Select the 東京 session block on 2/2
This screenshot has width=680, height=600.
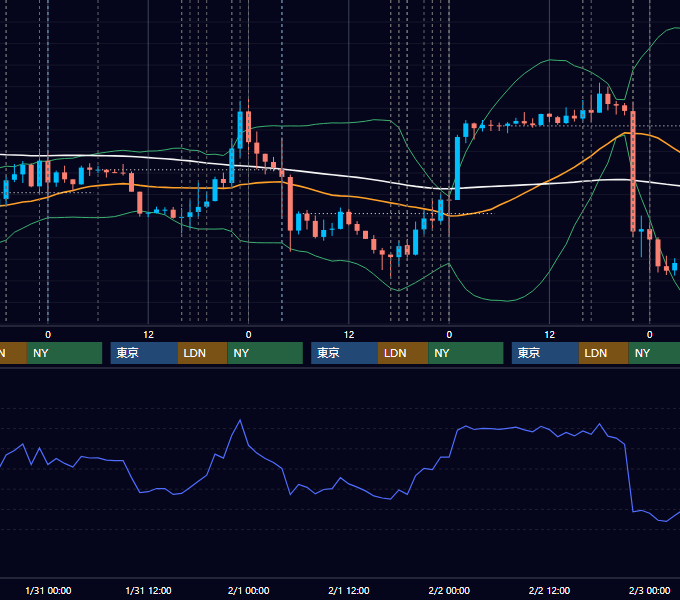(545, 353)
